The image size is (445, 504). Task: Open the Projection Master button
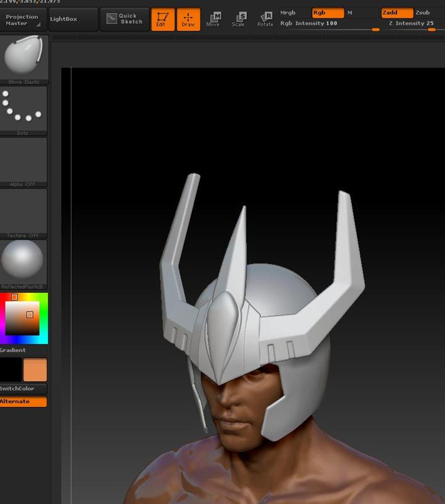[x=23, y=20]
